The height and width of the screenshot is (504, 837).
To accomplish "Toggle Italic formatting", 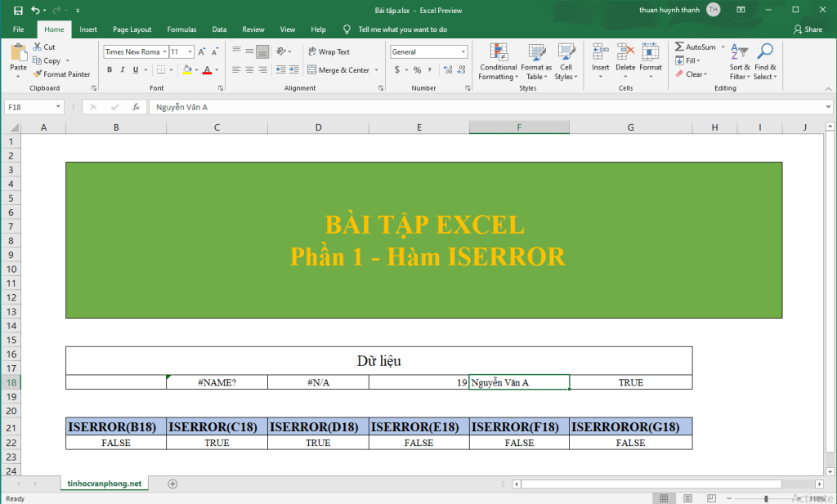I will tap(123, 70).
